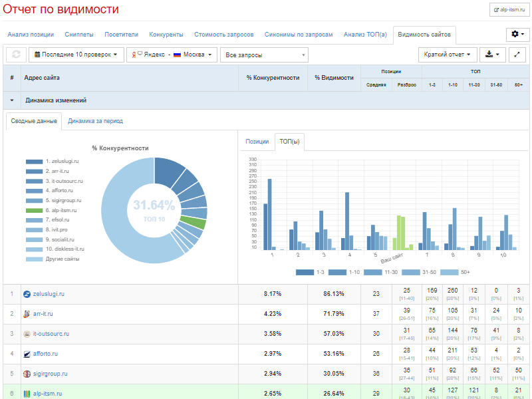Open the Яндекс Москва search engine dropdown
This screenshot has width=532, height=399.
click(x=172, y=55)
